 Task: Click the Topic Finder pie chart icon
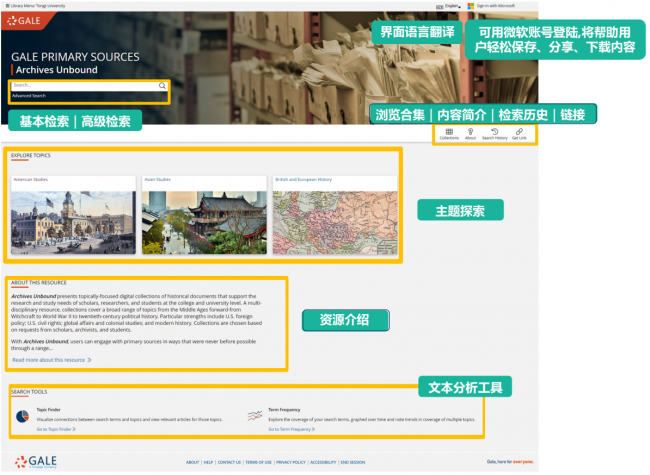click(22, 417)
